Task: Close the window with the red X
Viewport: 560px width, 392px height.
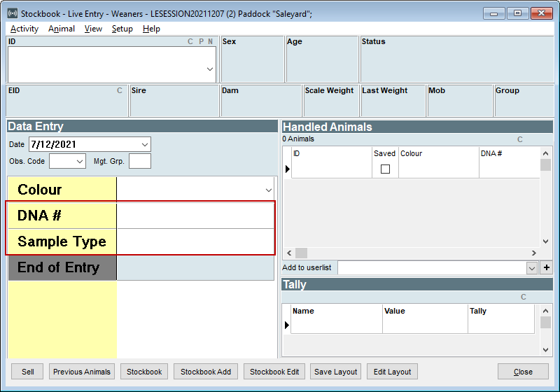Action: (x=541, y=13)
